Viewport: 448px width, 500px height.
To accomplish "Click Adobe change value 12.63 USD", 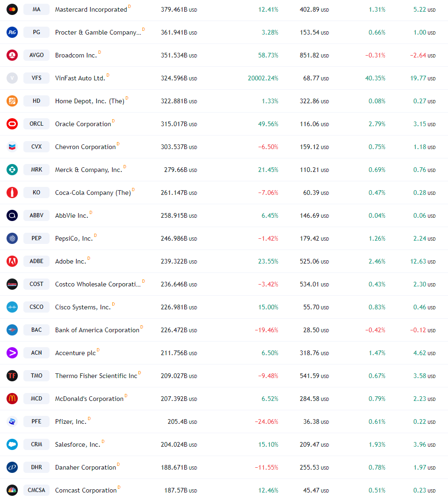I will coord(423,262).
